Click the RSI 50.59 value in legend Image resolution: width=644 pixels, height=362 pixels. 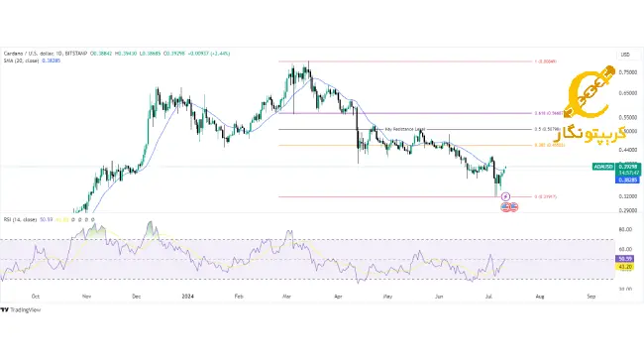(47, 219)
